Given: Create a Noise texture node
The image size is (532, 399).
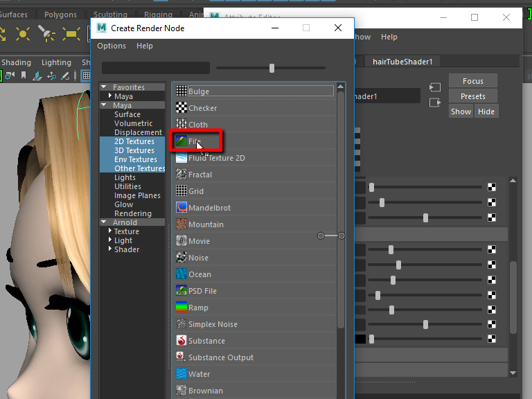Looking at the screenshot, I should coord(254,258).
